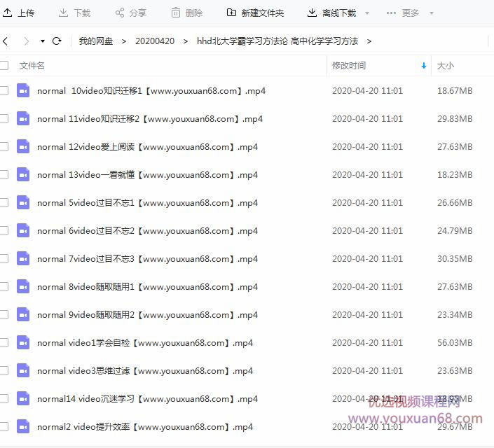Expand breadcrumb arrow after 高中化学学习方法

coord(369,41)
